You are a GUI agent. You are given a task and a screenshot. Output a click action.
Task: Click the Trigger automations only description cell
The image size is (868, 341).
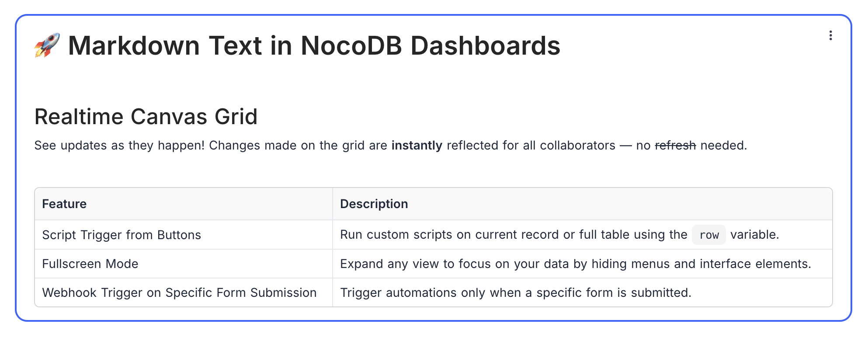pyautogui.click(x=515, y=292)
